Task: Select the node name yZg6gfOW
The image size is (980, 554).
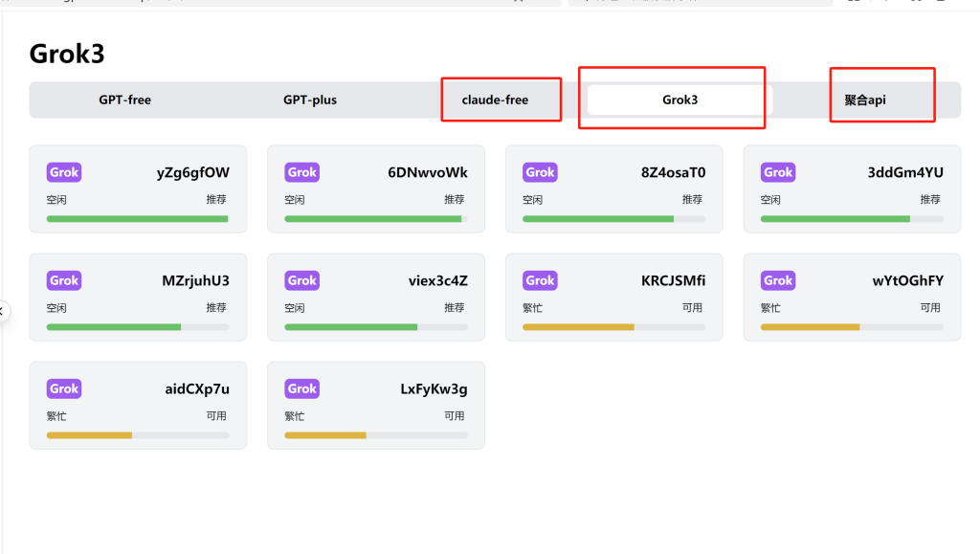Action: [193, 172]
